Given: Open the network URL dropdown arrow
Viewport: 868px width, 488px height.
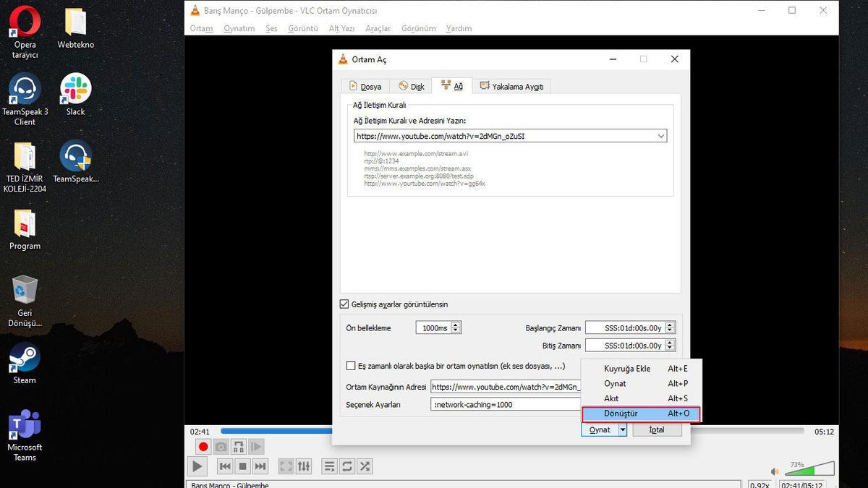Looking at the screenshot, I should tap(660, 135).
